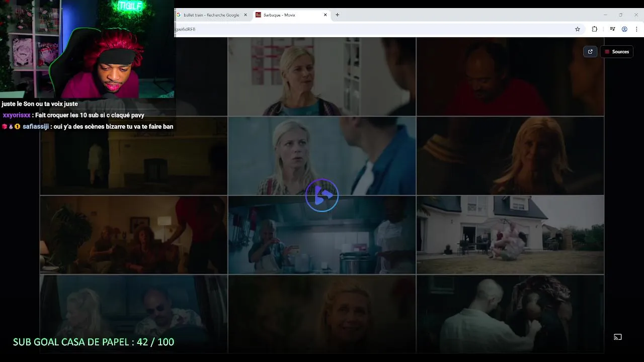Select the thumbnail of blonde woman in kitchen
The width and height of the screenshot is (644, 362).
pyautogui.click(x=322, y=76)
